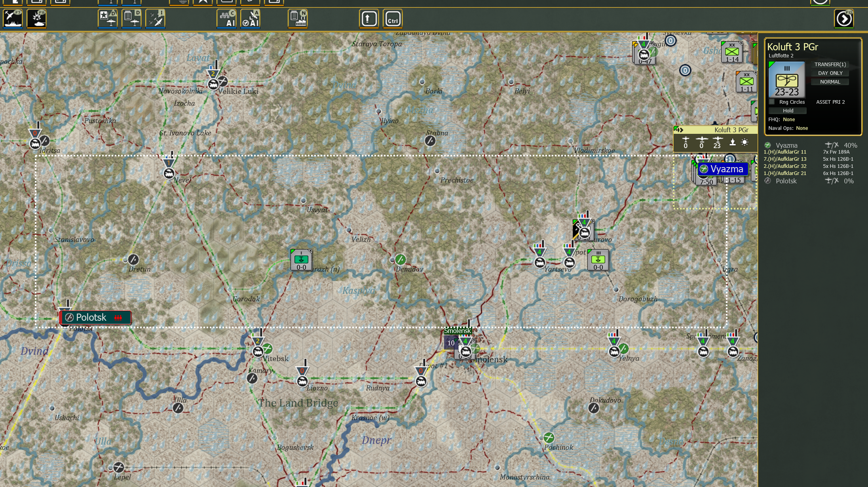The width and height of the screenshot is (868, 487).
Task: Open the air directive list D icon
Action: click(x=131, y=19)
